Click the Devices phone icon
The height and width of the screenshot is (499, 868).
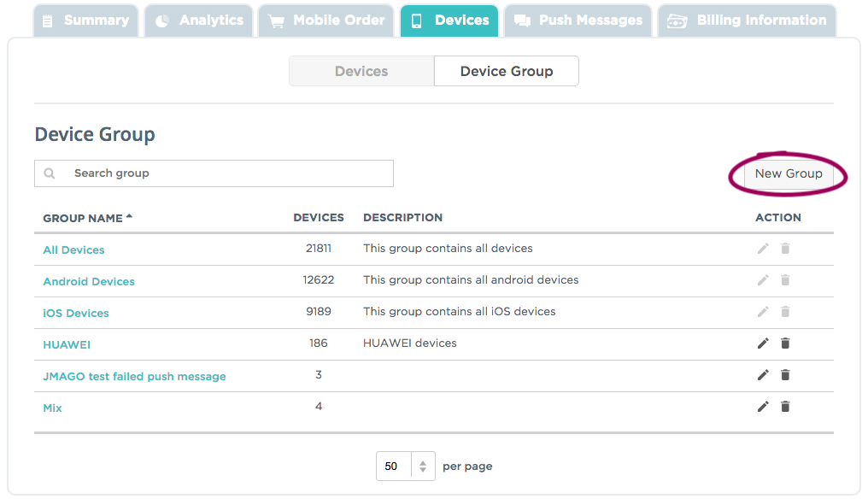418,21
